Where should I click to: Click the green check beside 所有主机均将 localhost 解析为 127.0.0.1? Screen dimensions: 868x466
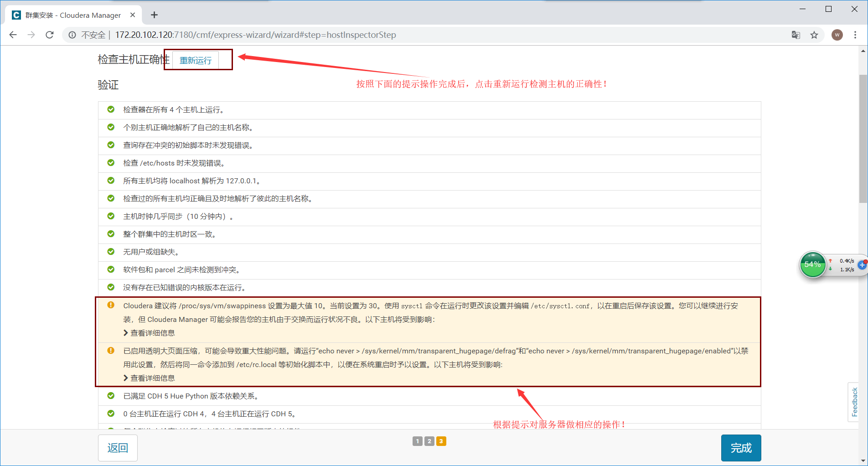point(111,181)
